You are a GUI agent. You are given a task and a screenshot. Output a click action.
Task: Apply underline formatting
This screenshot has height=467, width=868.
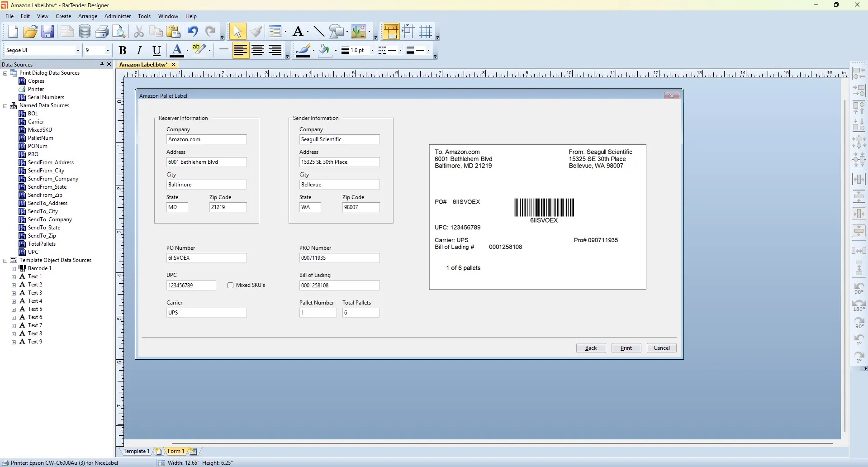[157, 50]
